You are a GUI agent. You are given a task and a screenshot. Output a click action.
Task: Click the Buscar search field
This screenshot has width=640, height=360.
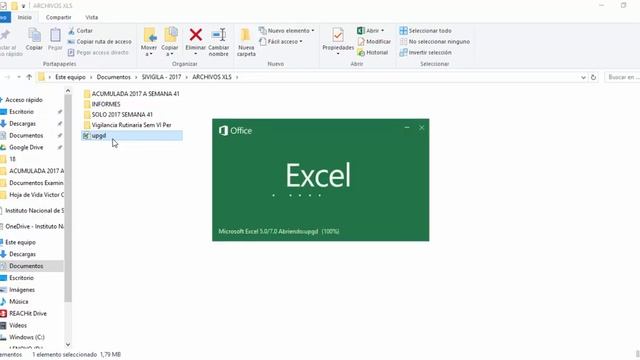coord(622,77)
